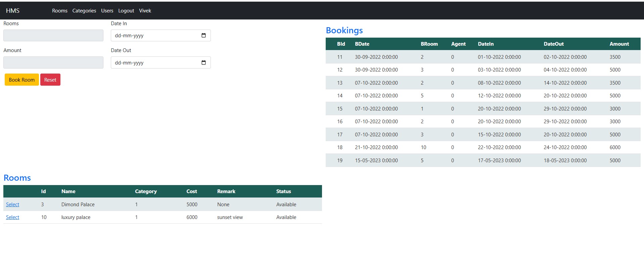Click the DateOut column header
The height and width of the screenshot is (264, 644).
click(554, 44)
